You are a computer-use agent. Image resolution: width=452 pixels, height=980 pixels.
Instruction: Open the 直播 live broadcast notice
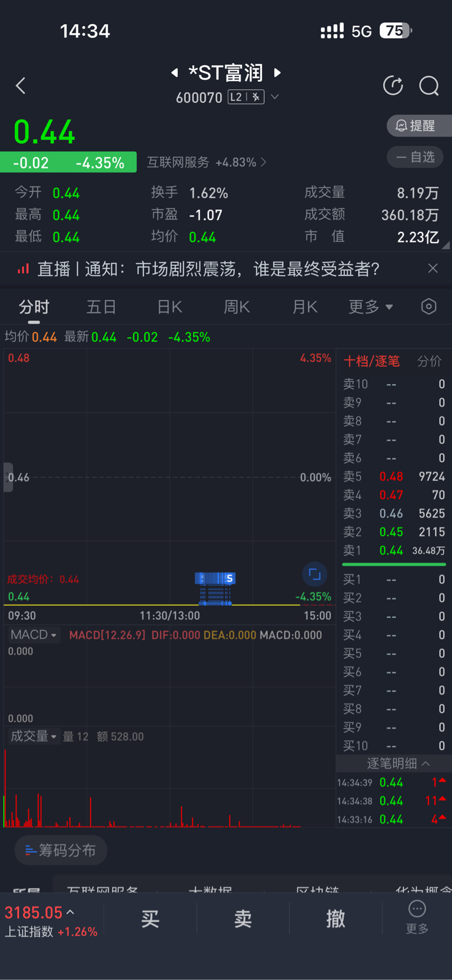coord(208,269)
